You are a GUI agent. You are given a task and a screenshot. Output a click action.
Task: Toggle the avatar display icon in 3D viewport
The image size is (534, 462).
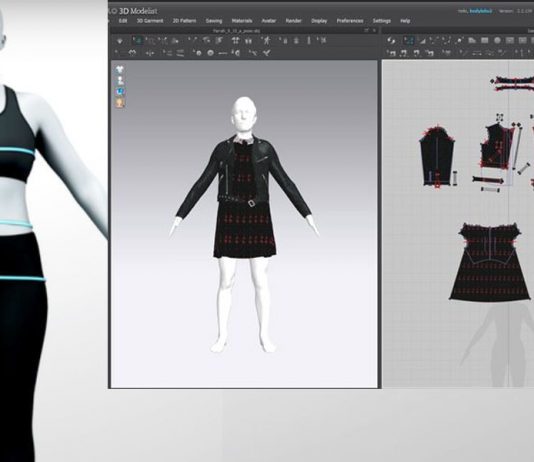click(120, 81)
